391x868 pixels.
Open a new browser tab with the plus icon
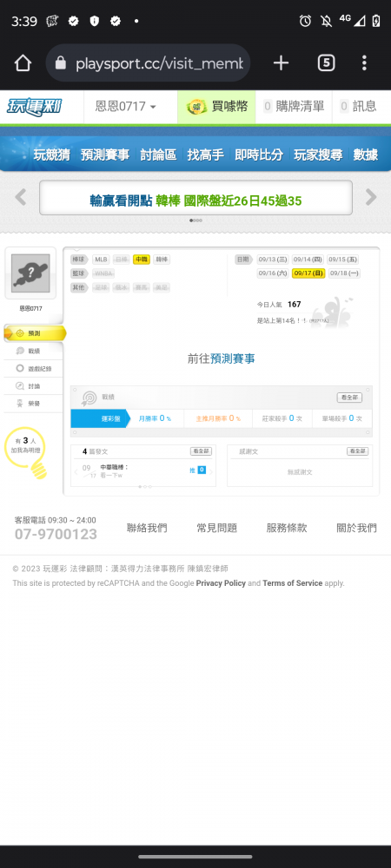[281, 63]
